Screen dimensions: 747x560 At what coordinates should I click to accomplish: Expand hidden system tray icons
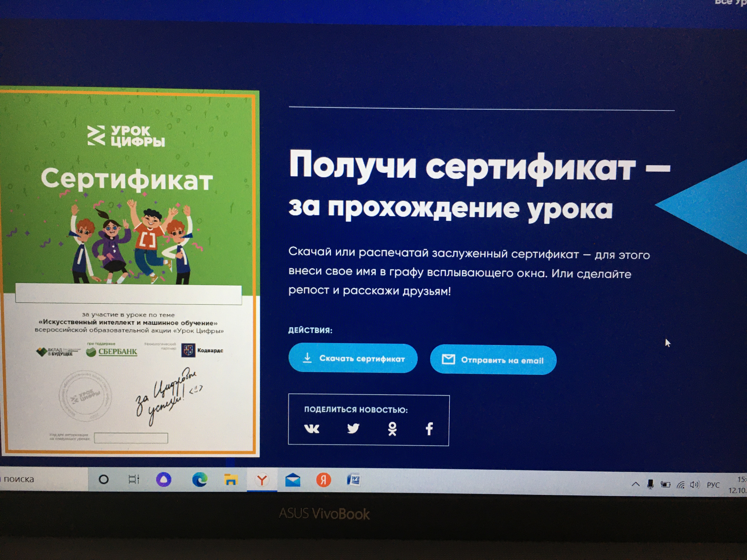pyautogui.click(x=635, y=484)
